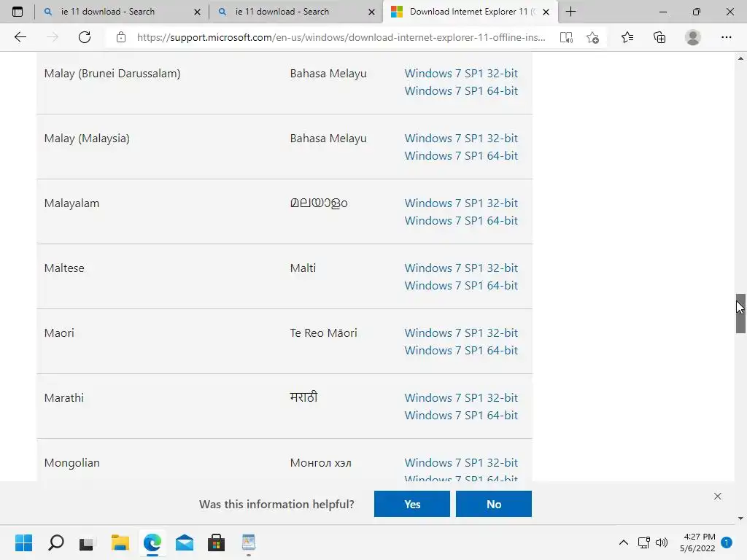This screenshot has width=747, height=560.
Task: Open the Collections icon
Action: (x=659, y=37)
